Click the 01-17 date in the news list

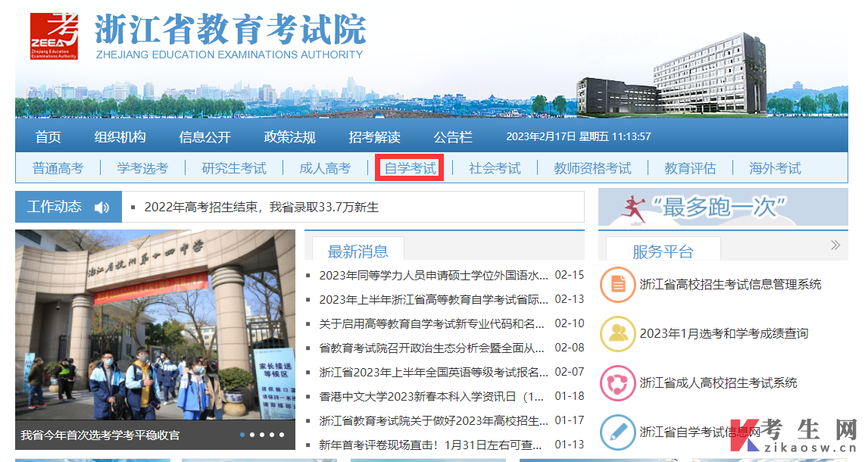coord(569,421)
